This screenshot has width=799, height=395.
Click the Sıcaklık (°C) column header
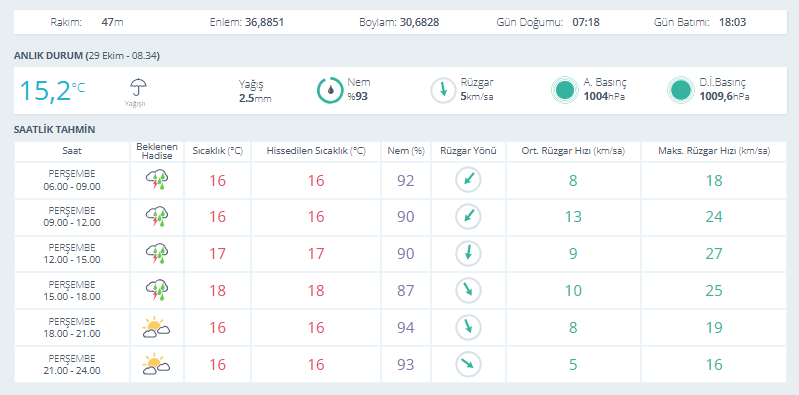pos(218,151)
